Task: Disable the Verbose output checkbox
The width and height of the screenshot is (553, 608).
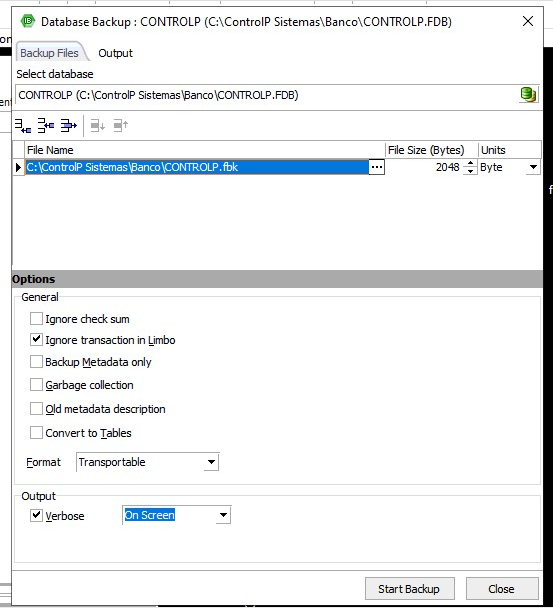Action: [36, 515]
